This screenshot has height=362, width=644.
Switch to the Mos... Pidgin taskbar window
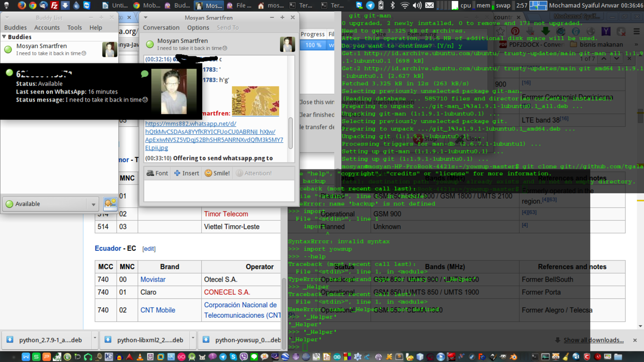click(x=208, y=6)
